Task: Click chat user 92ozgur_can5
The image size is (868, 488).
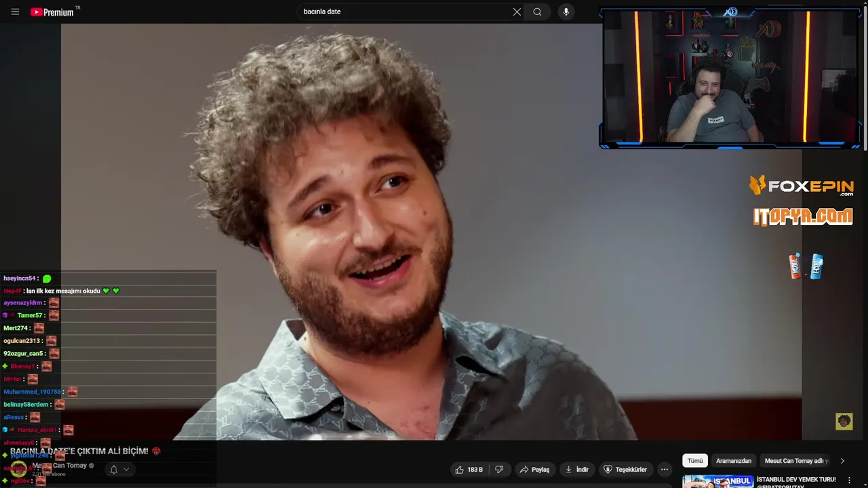Action: 23,353
